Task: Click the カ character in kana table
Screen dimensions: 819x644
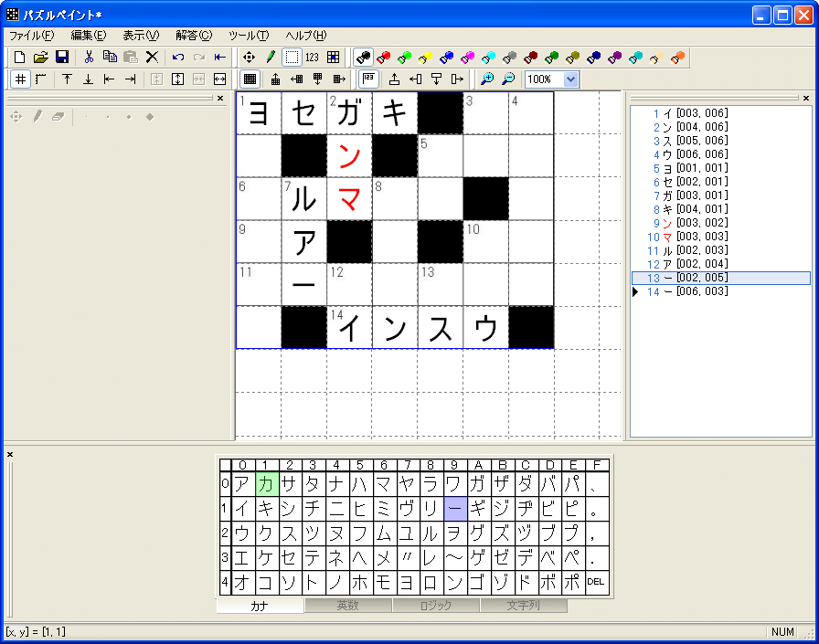Action: click(265, 484)
